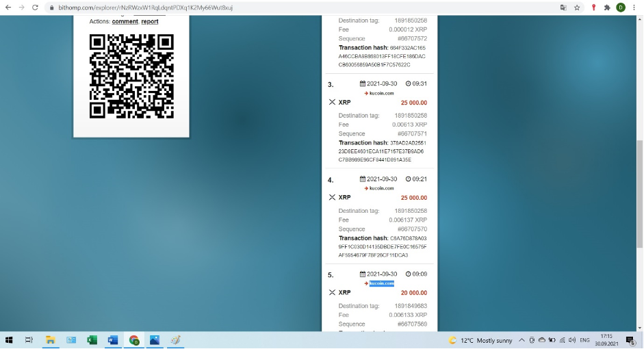Open Task View on the taskbar
The height and width of the screenshot is (349, 644).
(29, 340)
